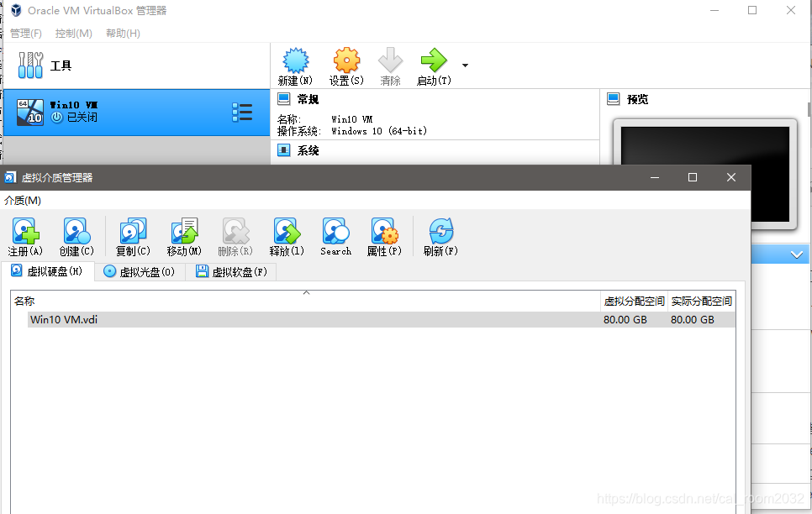This screenshot has height=514, width=812.
Task: Close the 虚拟介质管理器 window
Action: 731,177
